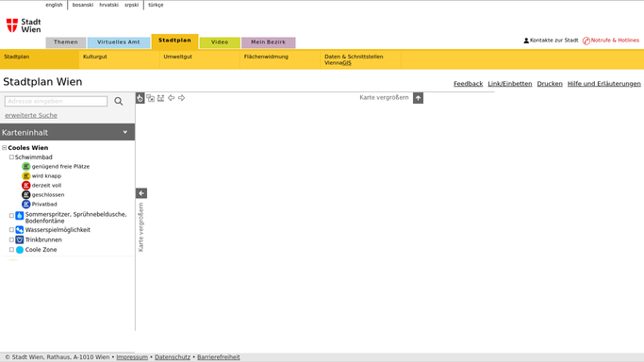Click the Stadt Wien logo
The width and height of the screenshot is (644, 362).
[24, 25]
